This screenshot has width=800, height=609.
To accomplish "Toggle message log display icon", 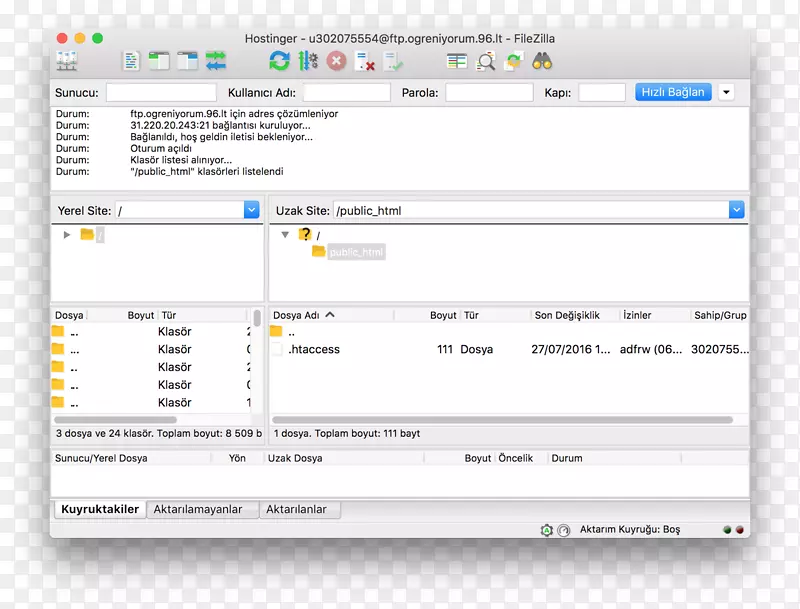I will [x=131, y=61].
